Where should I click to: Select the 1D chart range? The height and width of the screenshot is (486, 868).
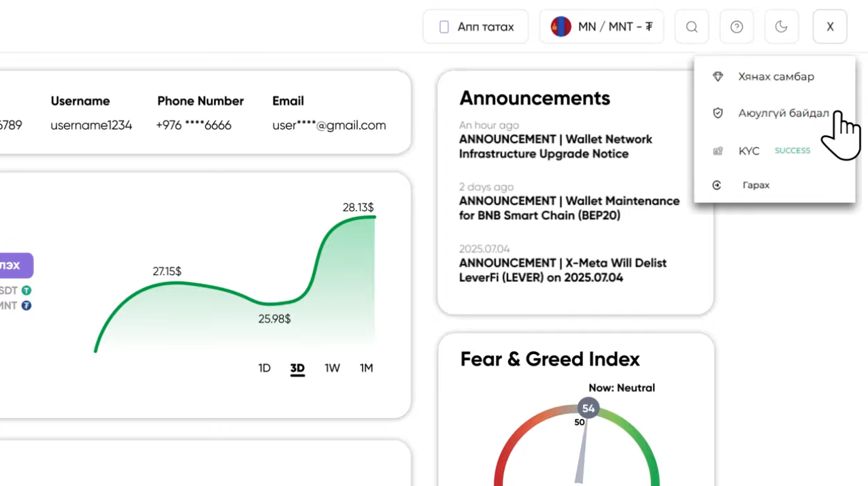coord(265,368)
